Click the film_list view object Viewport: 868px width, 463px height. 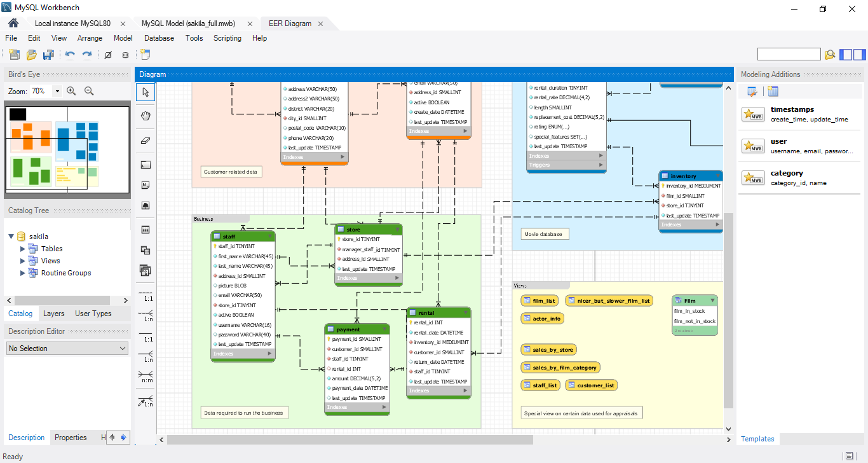539,301
